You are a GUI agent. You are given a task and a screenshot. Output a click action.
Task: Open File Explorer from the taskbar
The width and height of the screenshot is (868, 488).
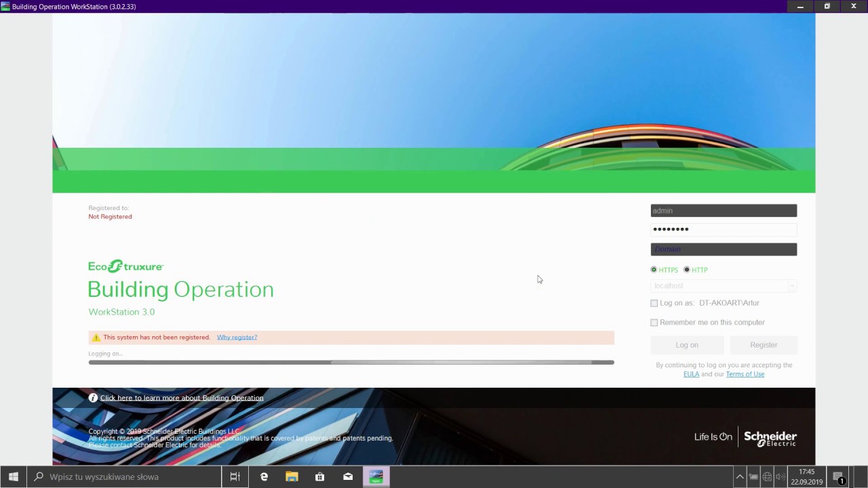[x=292, y=477]
